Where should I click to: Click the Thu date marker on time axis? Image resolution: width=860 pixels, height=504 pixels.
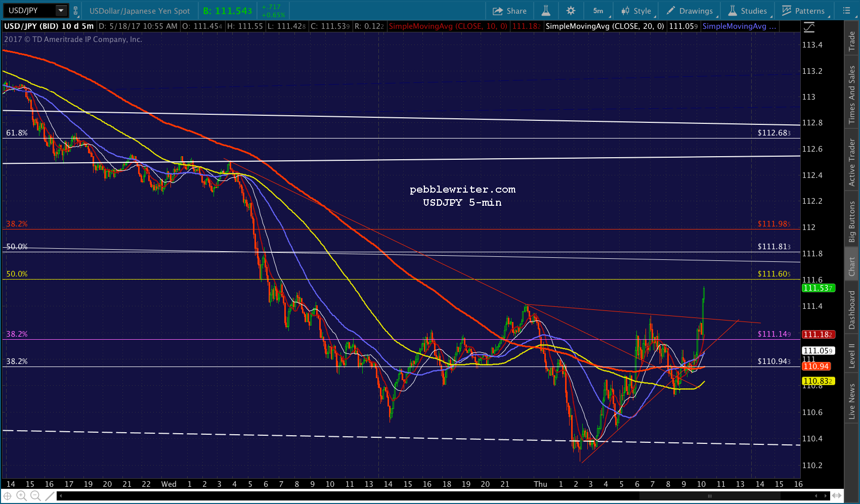coord(540,484)
